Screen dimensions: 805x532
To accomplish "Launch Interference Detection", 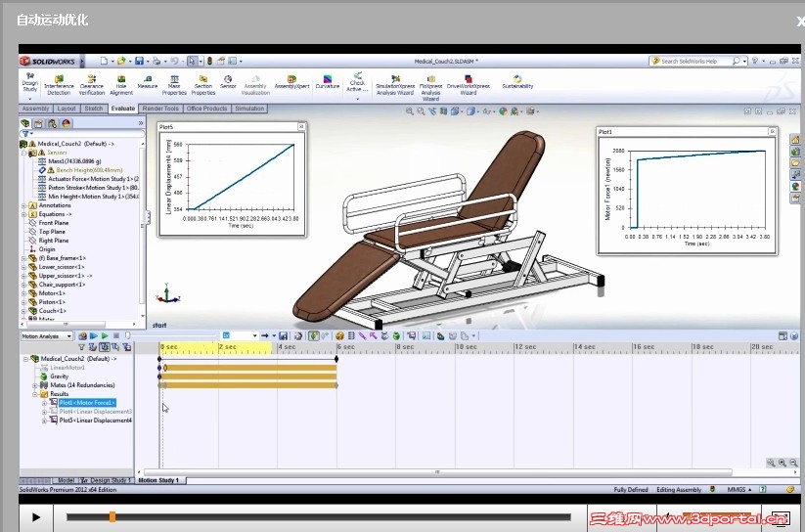I will (x=59, y=85).
